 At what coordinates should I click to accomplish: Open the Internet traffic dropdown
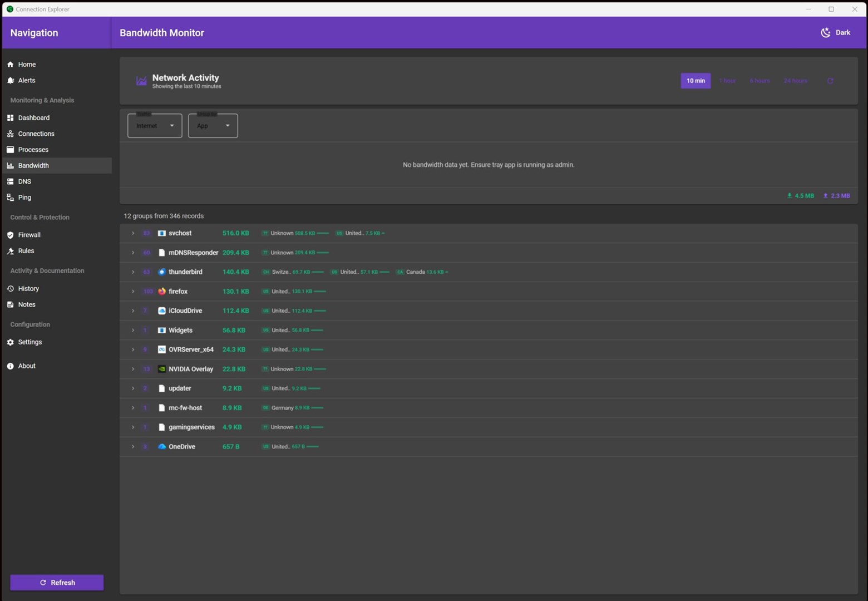[155, 126]
